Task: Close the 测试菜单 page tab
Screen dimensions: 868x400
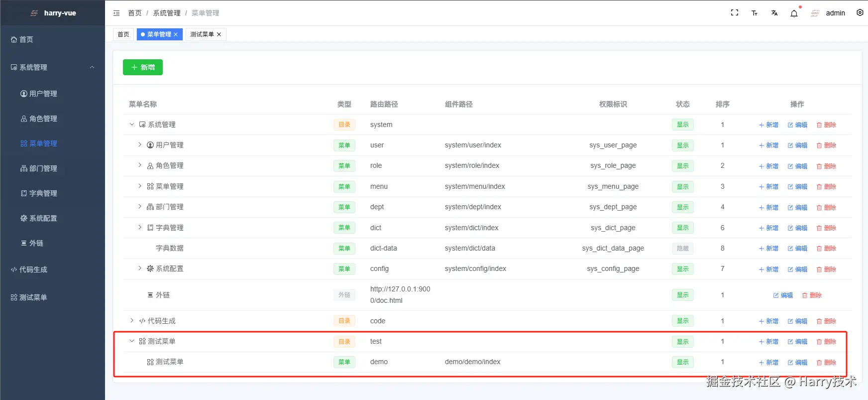Action: pyautogui.click(x=219, y=34)
